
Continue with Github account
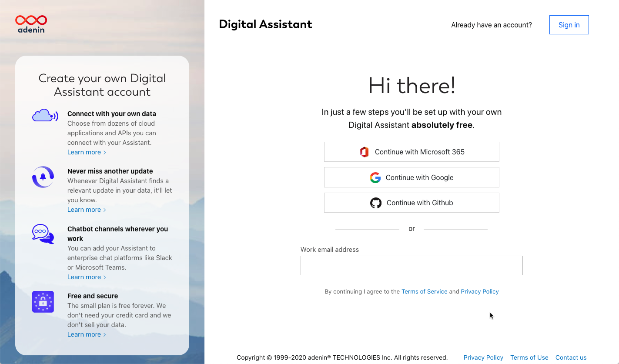tap(412, 203)
